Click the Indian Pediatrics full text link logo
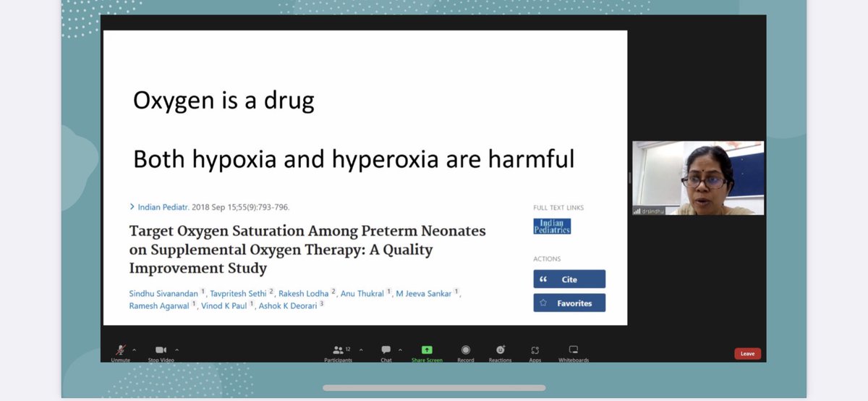 553,227
